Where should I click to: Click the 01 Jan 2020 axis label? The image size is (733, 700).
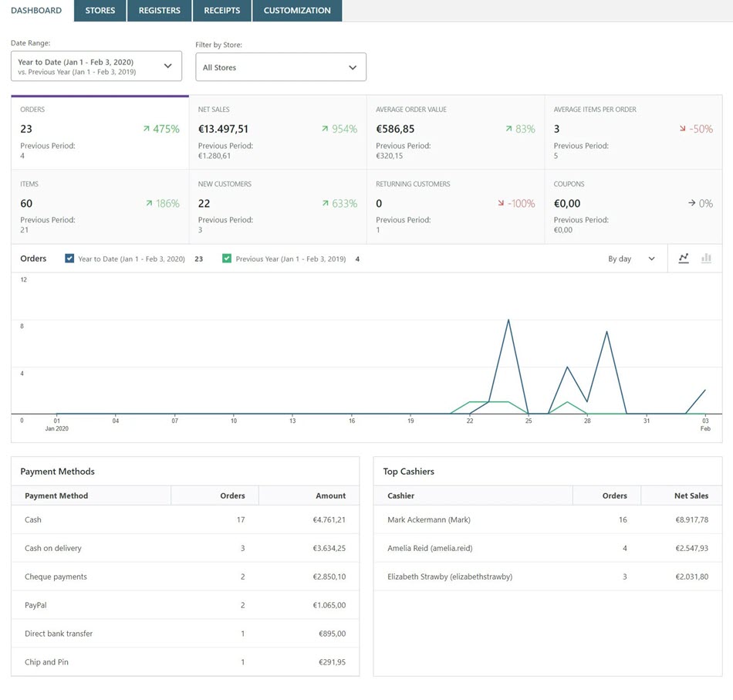coord(56,424)
